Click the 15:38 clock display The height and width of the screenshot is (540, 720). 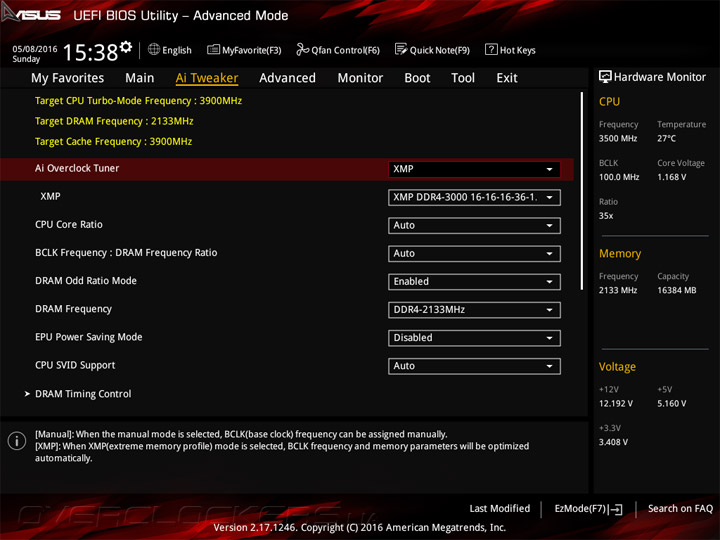tap(90, 52)
